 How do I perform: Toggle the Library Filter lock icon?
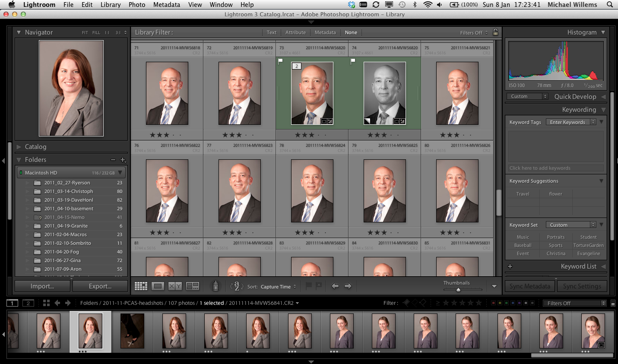(x=495, y=32)
